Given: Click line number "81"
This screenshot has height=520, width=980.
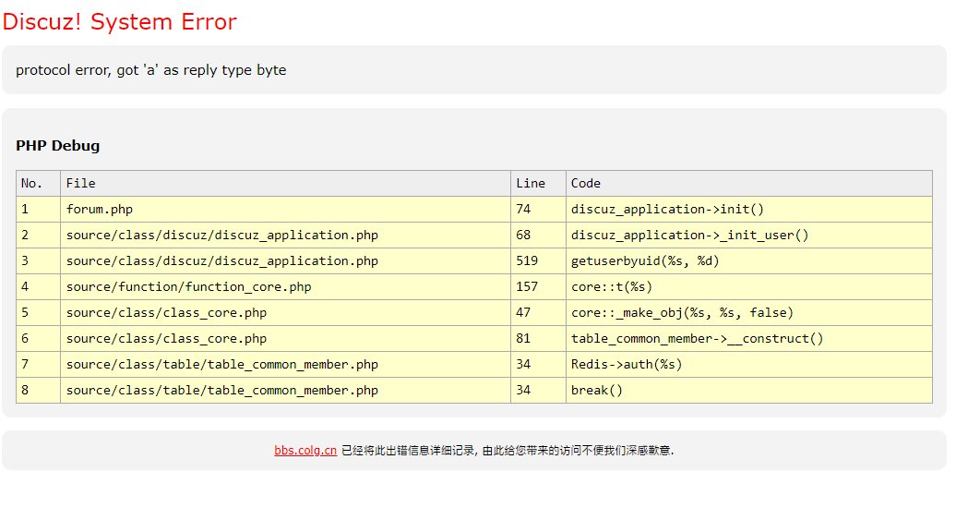Looking at the screenshot, I should (x=538, y=339).
